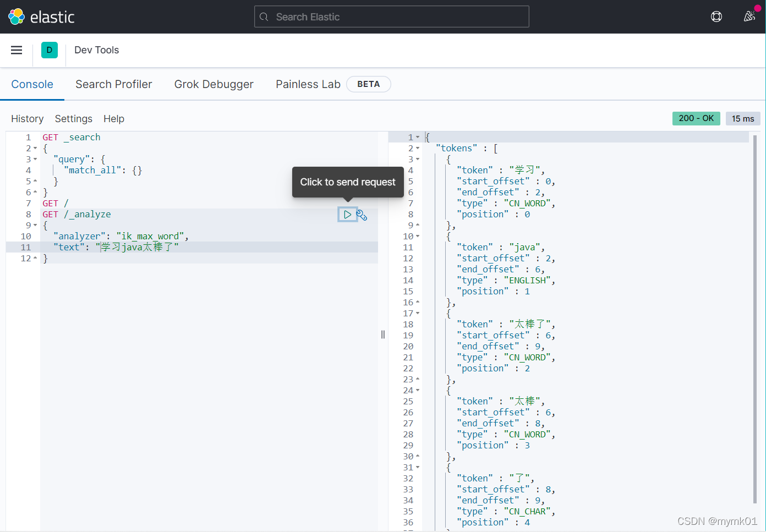
Task: Click the "query": { editor line
Action: 79,160
